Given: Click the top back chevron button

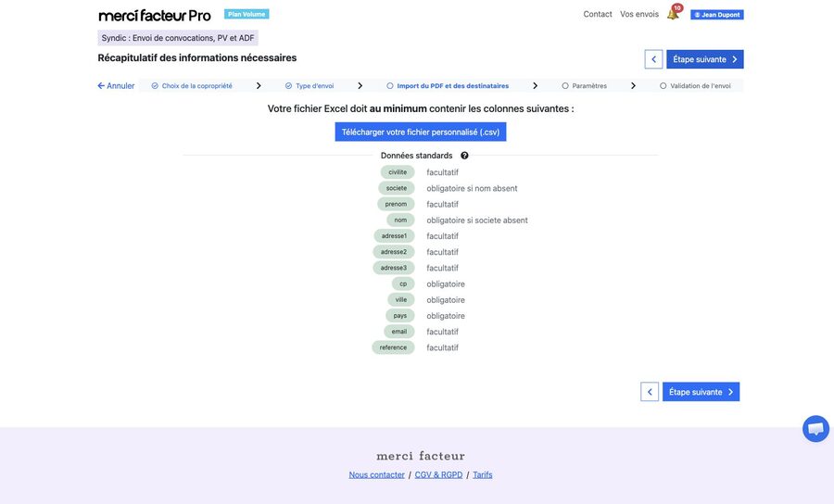Looking at the screenshot, I should tap(653, 59).
